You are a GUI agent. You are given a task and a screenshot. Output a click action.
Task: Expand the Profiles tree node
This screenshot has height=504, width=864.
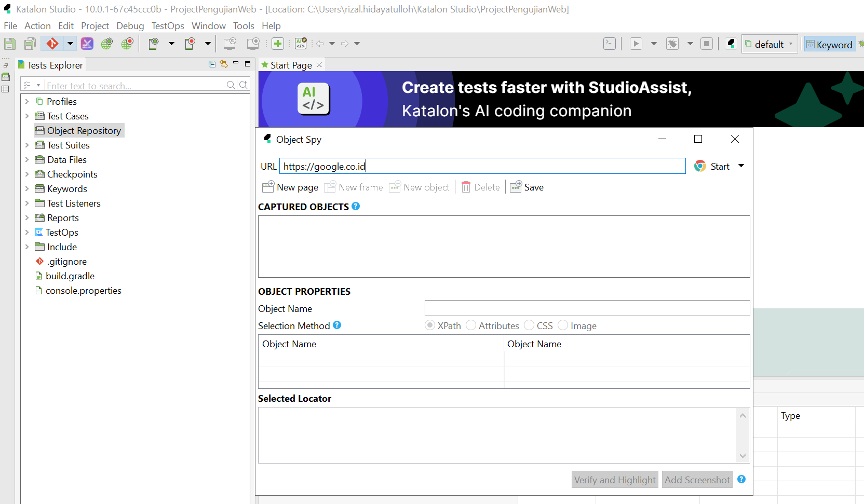[x=27, y=101]
